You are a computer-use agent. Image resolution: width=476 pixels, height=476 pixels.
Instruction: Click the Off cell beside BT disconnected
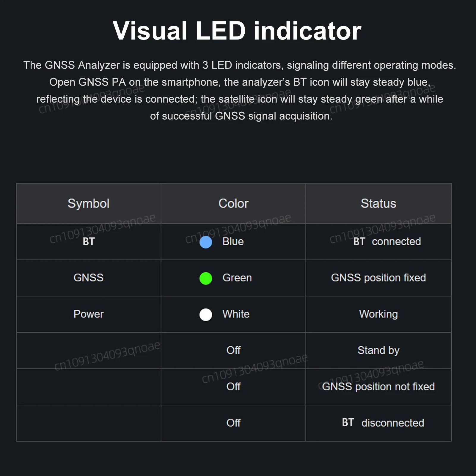pyautogui.click(x=233, y=423)
